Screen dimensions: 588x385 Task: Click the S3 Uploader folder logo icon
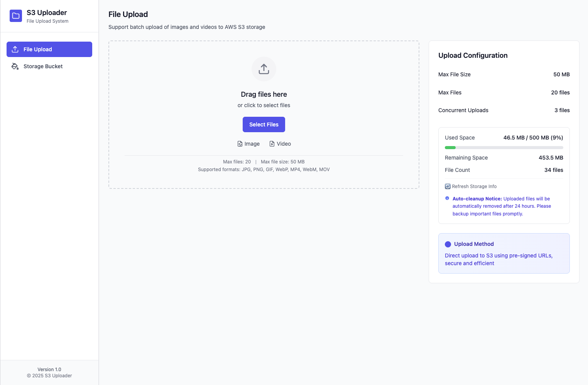(x=15, y=16)
